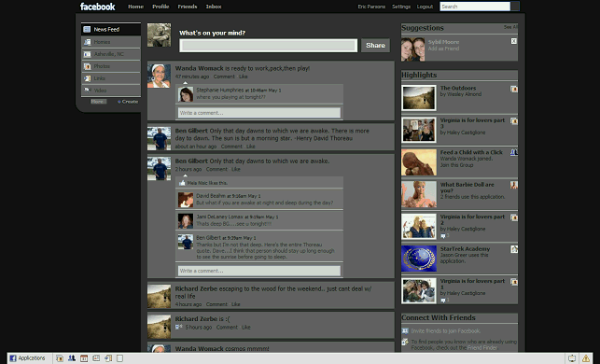Open the chat icon in bottom bar

click(x=572, y=358)
